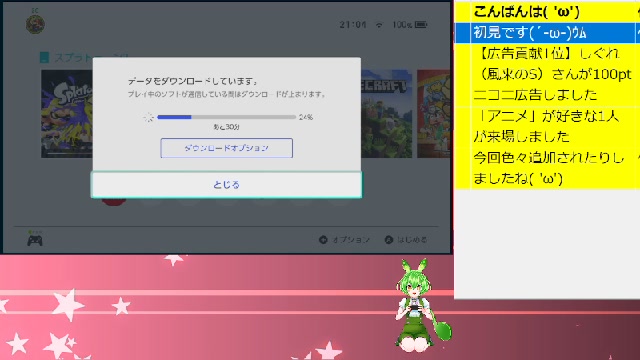The height and width of the screenshot is (360, 640).
Task: Select the 今回色々追加されたりし comment
Action: point(547,168)
